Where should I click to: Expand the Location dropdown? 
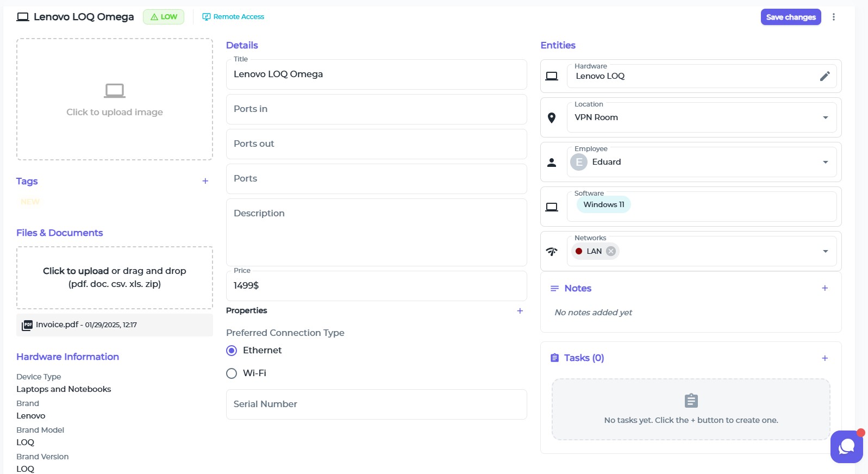tap(825, 117)
